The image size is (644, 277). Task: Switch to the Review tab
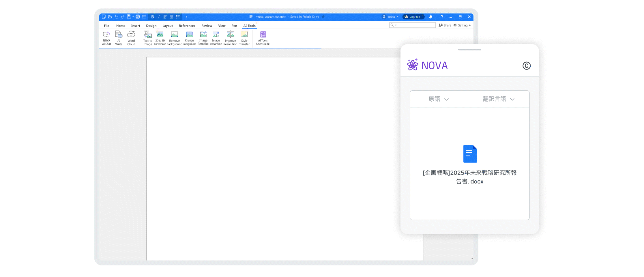tap(207, 26)
